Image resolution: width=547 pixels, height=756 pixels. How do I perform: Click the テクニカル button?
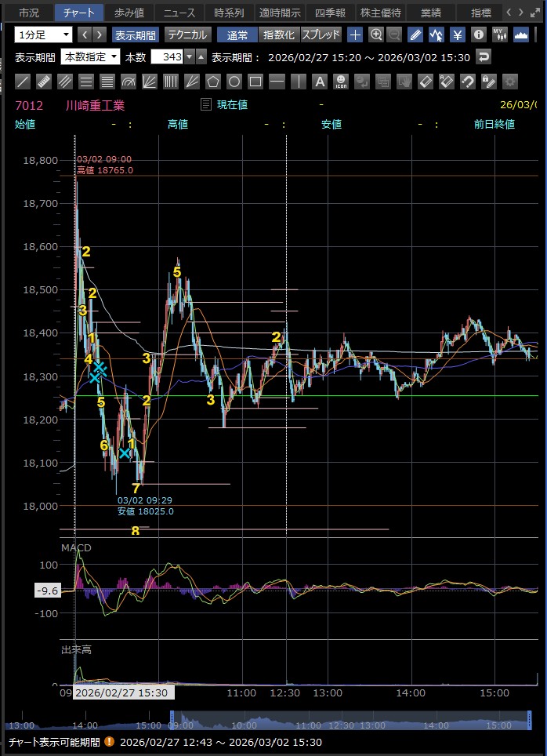(187, 35)
